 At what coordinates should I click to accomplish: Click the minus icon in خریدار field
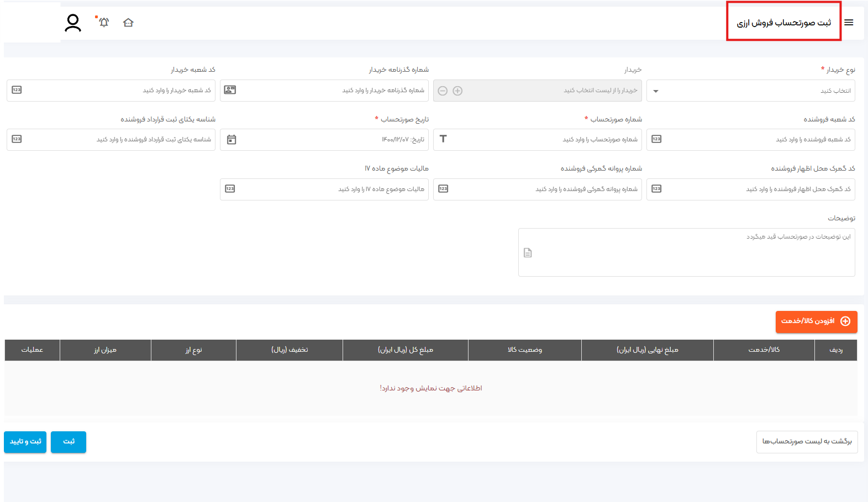click(443, 91)
